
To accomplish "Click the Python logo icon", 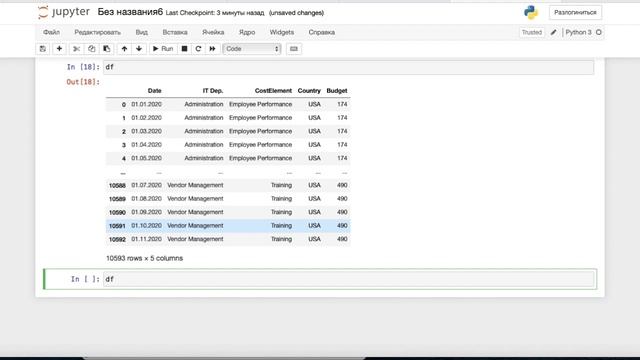I will [531, 13].
